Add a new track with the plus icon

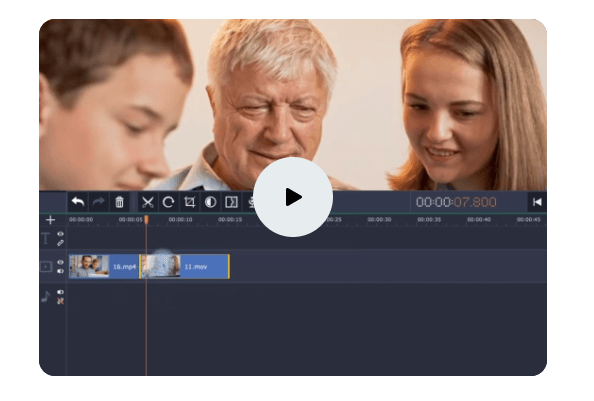50,220
